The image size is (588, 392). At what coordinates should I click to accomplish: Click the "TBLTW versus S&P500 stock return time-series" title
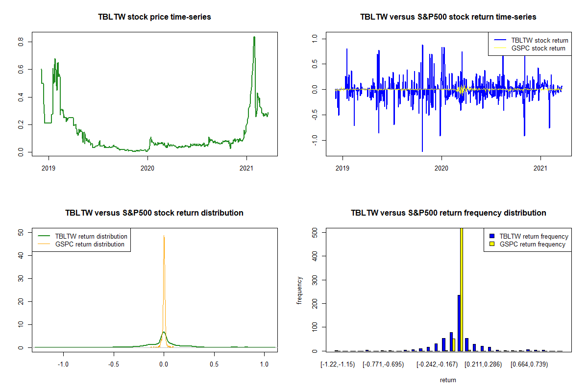[448, 17]
